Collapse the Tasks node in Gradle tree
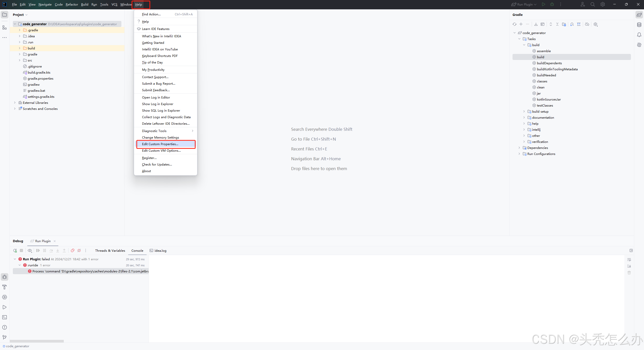 click(x=519, y=39)
